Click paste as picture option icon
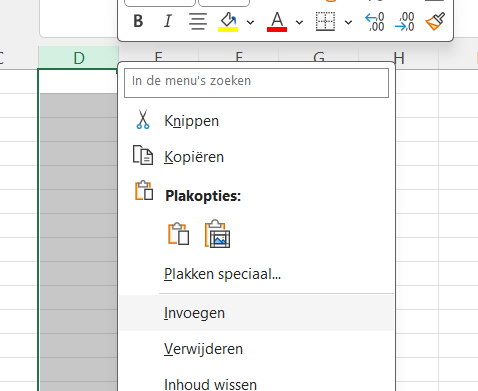 point(217,234)
